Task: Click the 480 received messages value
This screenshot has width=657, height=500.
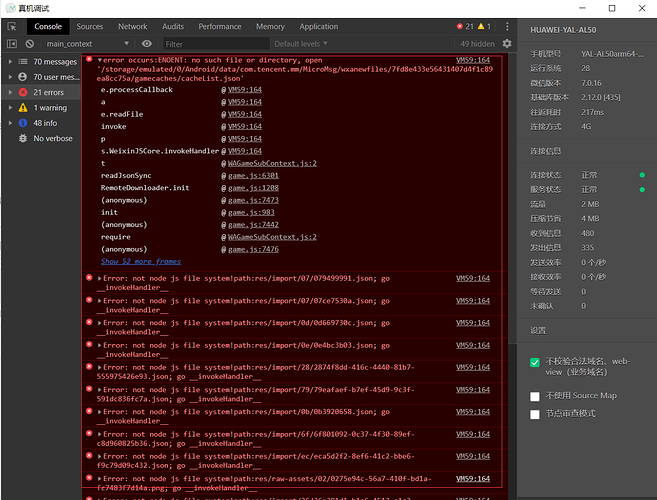Action: coord(587,233)
